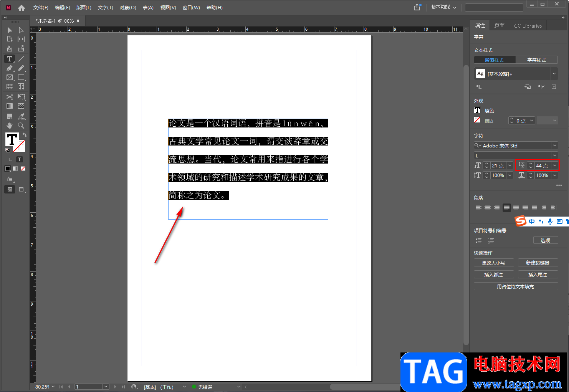Select the Type tool
This screenshot has height=392, width=569.
(x=10, y=59)
